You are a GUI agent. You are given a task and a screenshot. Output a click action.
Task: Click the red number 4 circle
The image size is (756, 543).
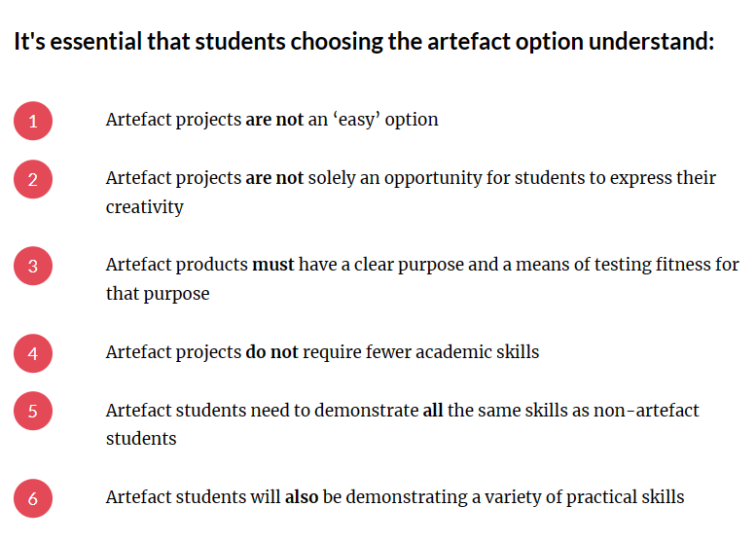tap(33, 353)
